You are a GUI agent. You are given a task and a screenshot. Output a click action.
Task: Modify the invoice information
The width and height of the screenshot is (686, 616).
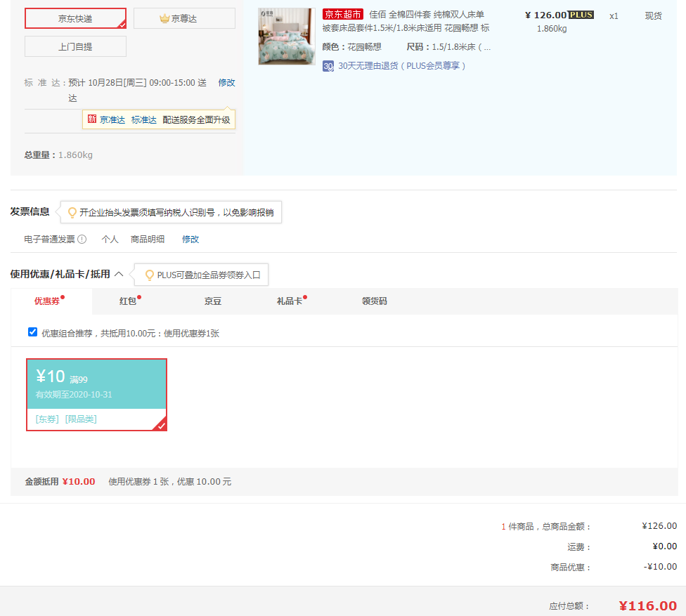pyautogui.click(x=190, y=239)
